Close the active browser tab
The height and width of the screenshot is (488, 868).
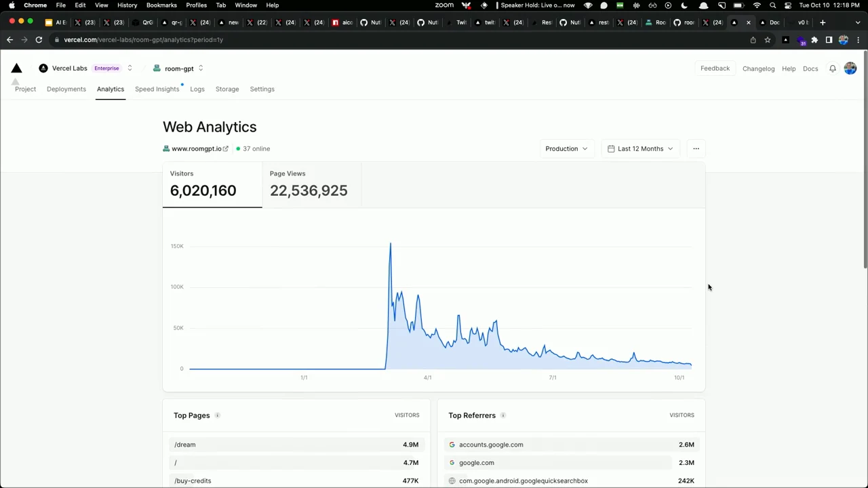point(749,22)
